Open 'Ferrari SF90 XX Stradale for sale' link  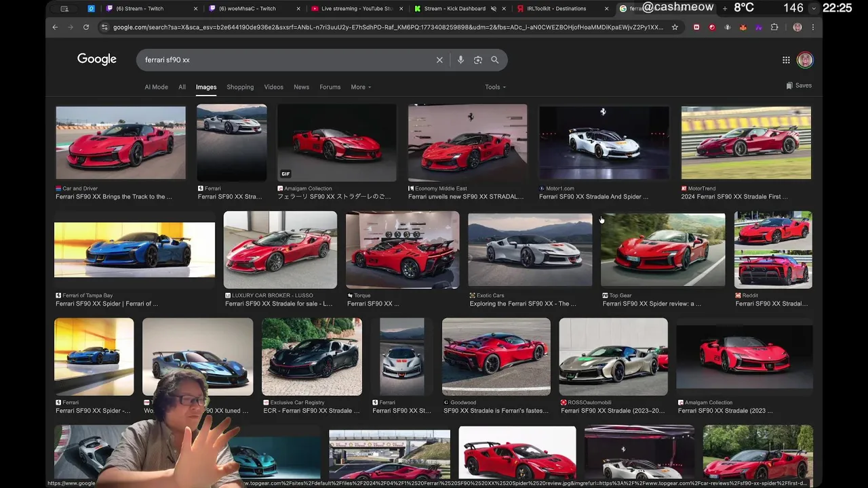[279, 304]
